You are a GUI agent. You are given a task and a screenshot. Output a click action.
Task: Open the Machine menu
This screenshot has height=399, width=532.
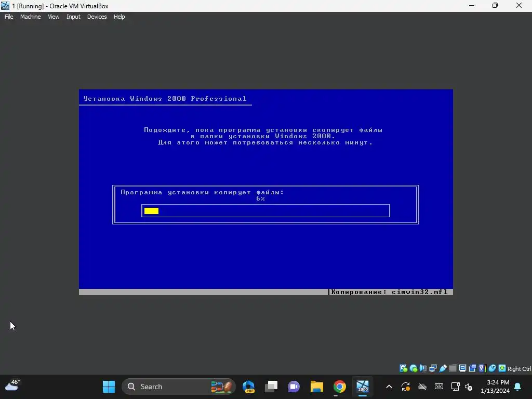[30, 17]
